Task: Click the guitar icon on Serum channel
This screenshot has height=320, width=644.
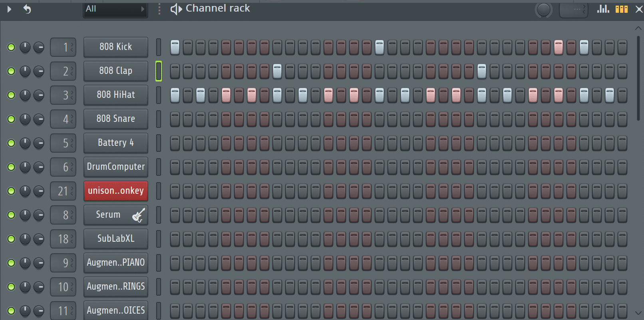Action: [139, 215]
